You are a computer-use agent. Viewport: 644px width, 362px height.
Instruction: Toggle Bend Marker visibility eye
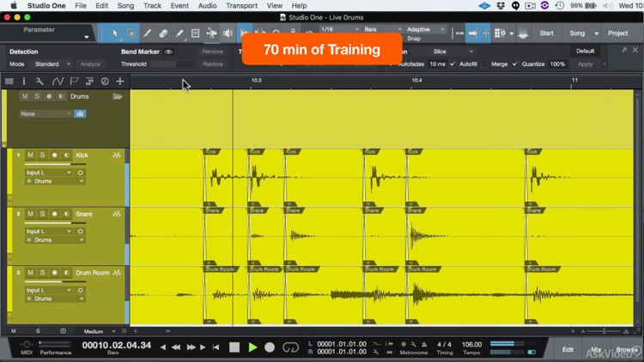(x=168, y=52)
